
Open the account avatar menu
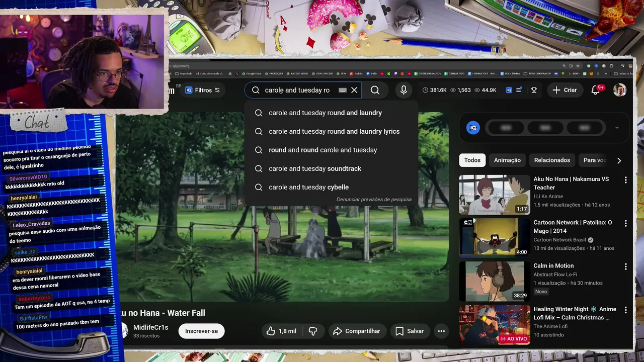pyautogui.click(x=620, y=90)
